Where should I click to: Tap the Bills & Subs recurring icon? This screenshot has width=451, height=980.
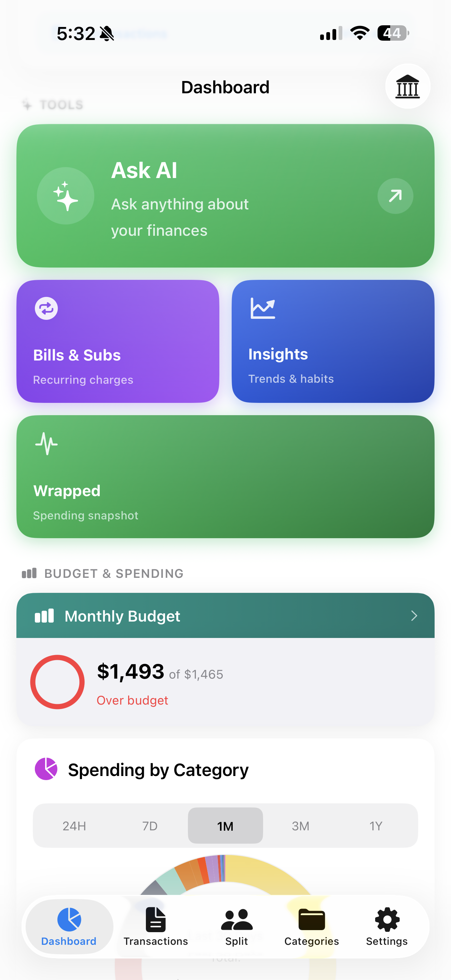coord(46,308)
